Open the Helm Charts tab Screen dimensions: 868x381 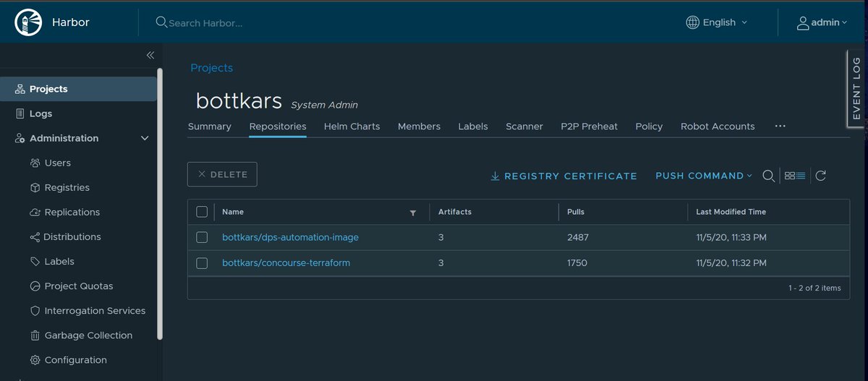(x=352, y=126)
